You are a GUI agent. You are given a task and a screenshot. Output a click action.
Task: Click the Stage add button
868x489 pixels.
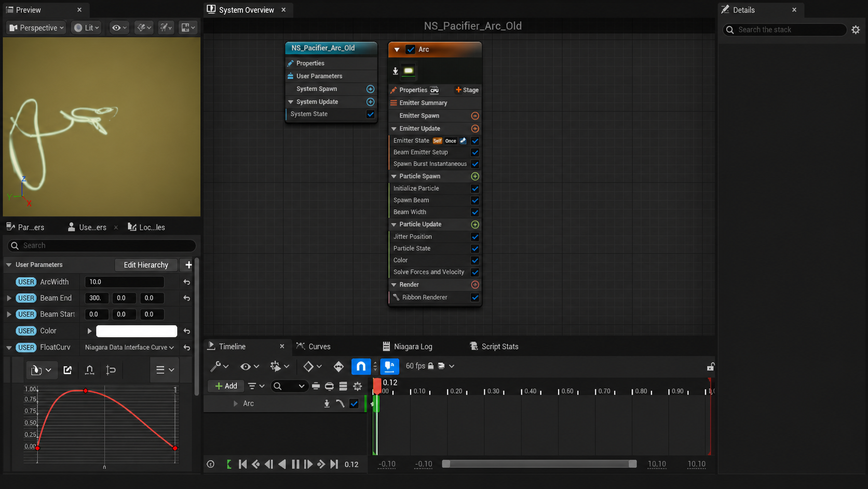(467, 90)
